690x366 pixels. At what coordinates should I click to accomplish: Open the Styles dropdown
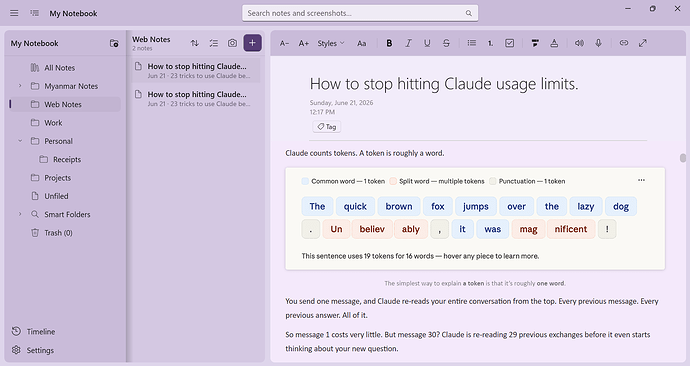click(x=331, y=43)
